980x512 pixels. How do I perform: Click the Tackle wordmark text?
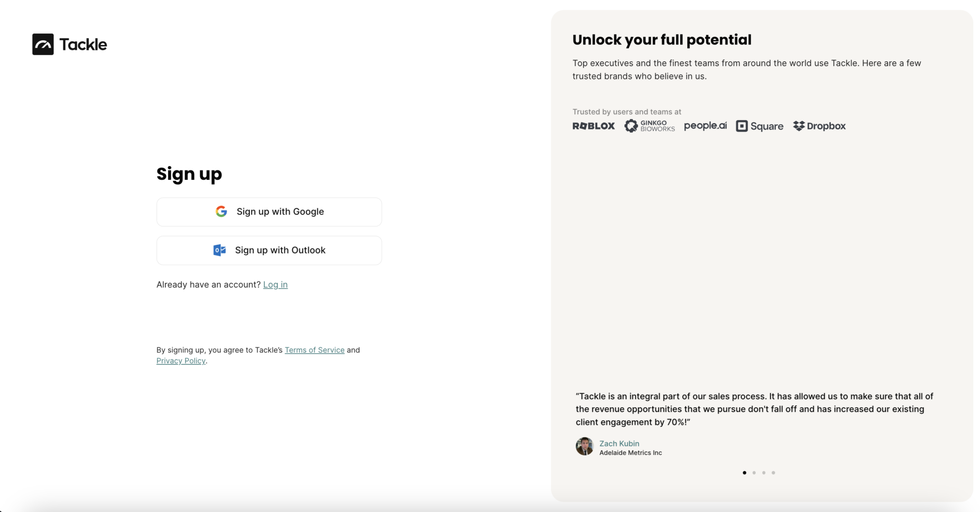tap(83, 45)
